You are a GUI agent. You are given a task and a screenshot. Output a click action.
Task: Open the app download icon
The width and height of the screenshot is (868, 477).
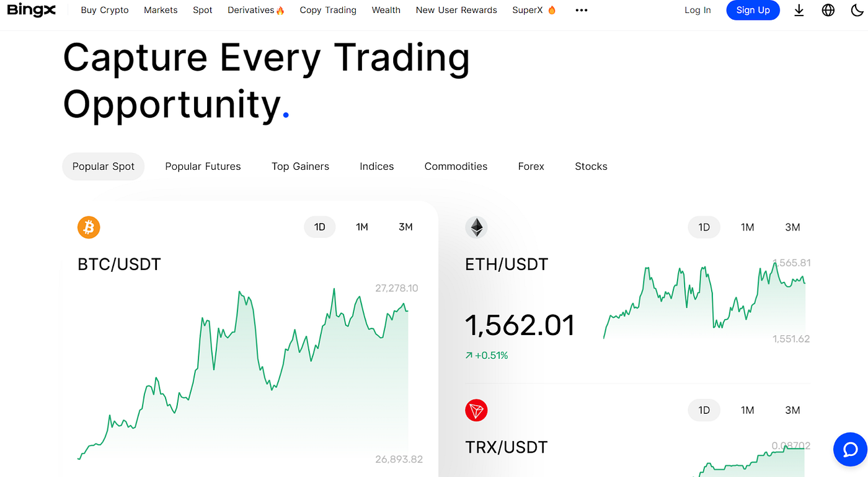799,10
